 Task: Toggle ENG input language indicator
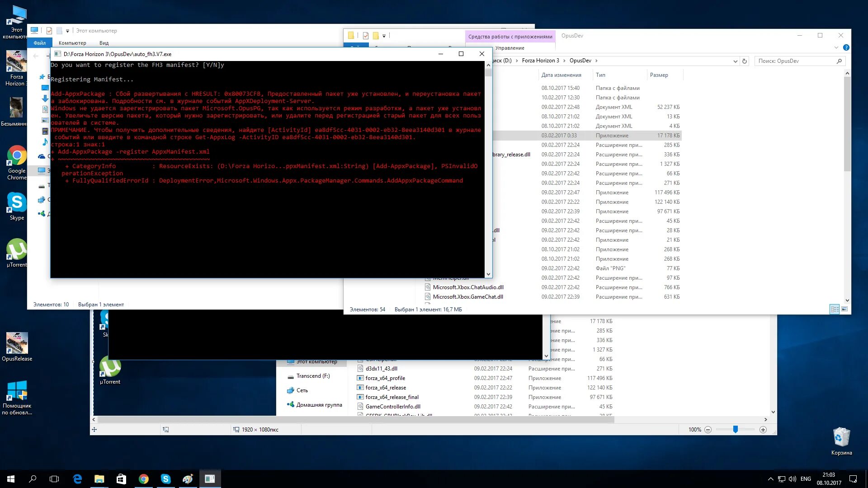pos(806,479)
